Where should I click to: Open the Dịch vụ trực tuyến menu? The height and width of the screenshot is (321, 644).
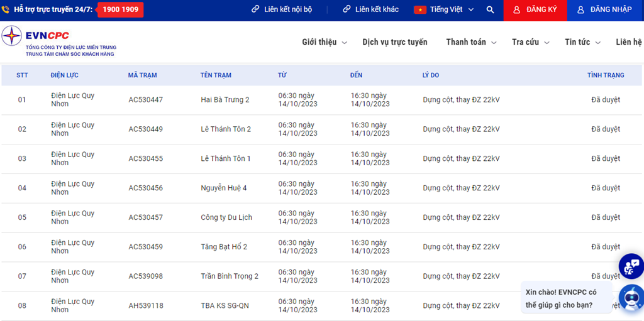[394, 42]
